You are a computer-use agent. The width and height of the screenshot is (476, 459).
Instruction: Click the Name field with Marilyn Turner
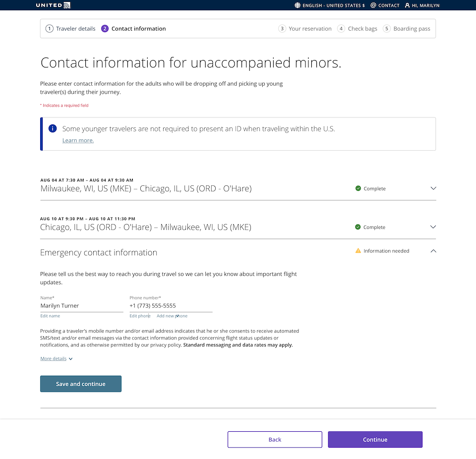point(82,306)
